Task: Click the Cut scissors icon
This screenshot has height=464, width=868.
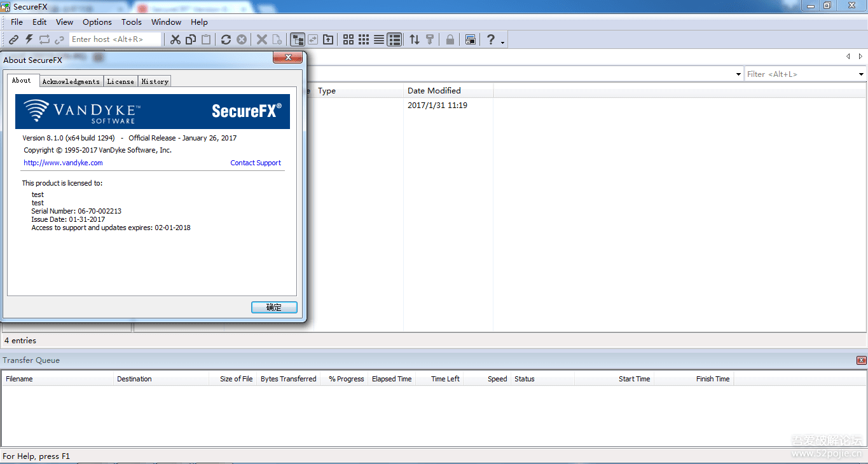Action: click(x=176, y=39)
